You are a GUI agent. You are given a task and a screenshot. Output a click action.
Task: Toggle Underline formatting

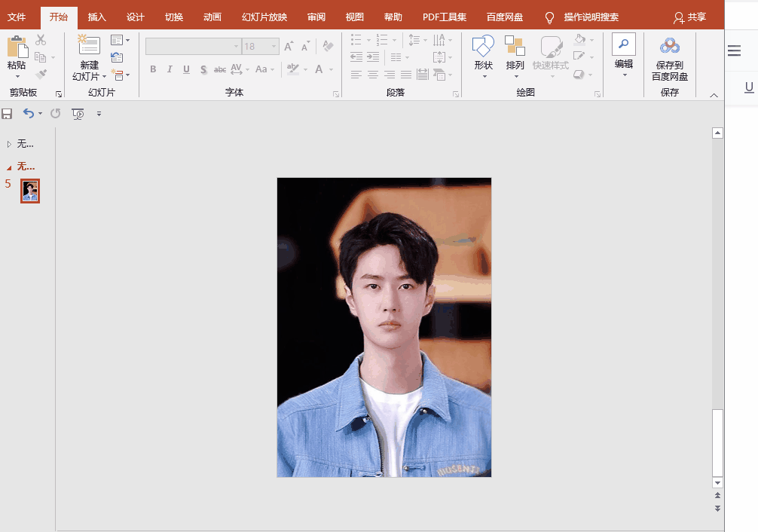[x=186, y=69]
